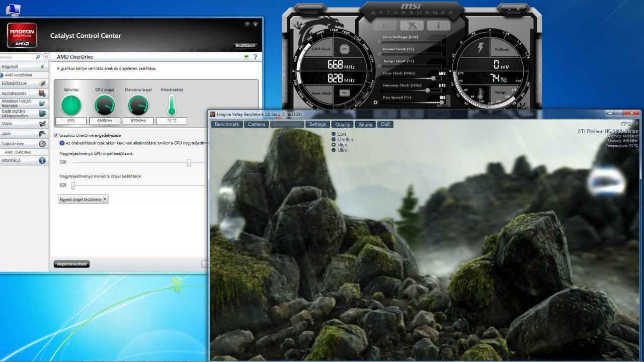Screen dimensions: 644x362
Task: Expand Általános kijelző feladatok section
Action: 24,103
